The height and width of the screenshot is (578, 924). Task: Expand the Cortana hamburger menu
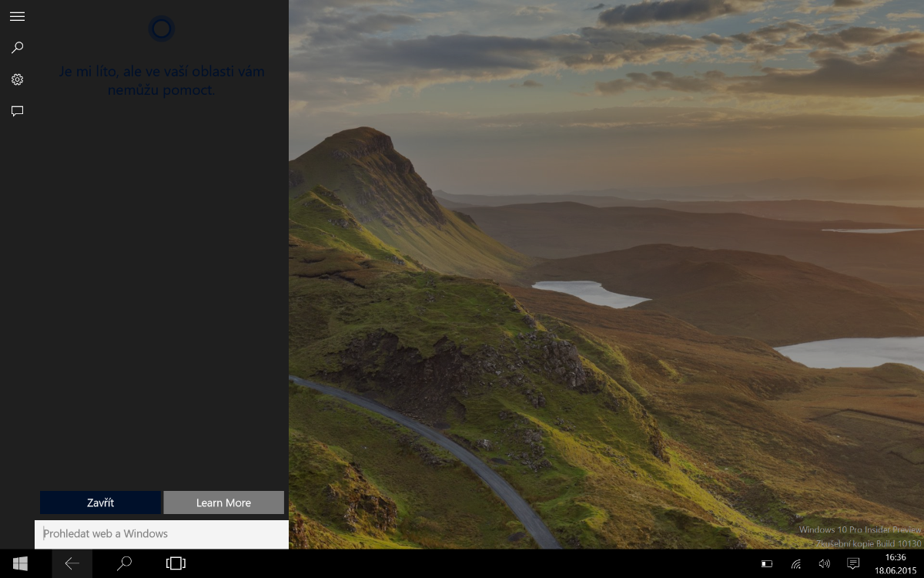click(17, 16)
